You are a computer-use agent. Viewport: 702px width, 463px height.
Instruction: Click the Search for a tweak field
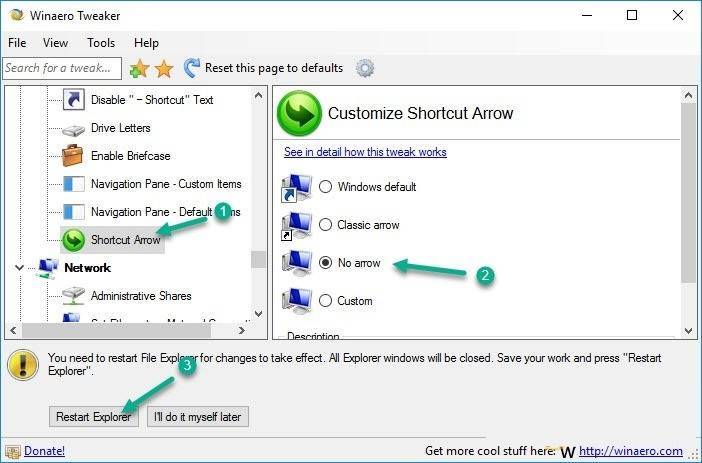point(62,68)
